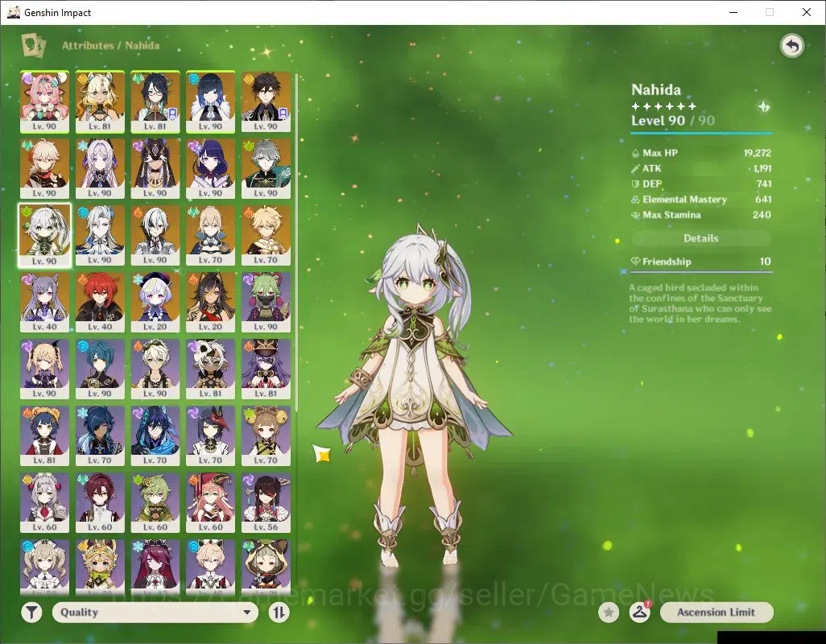Select Xingqiu's Lv. 90 portrait

pyautogui.click(x=100, y=369)
